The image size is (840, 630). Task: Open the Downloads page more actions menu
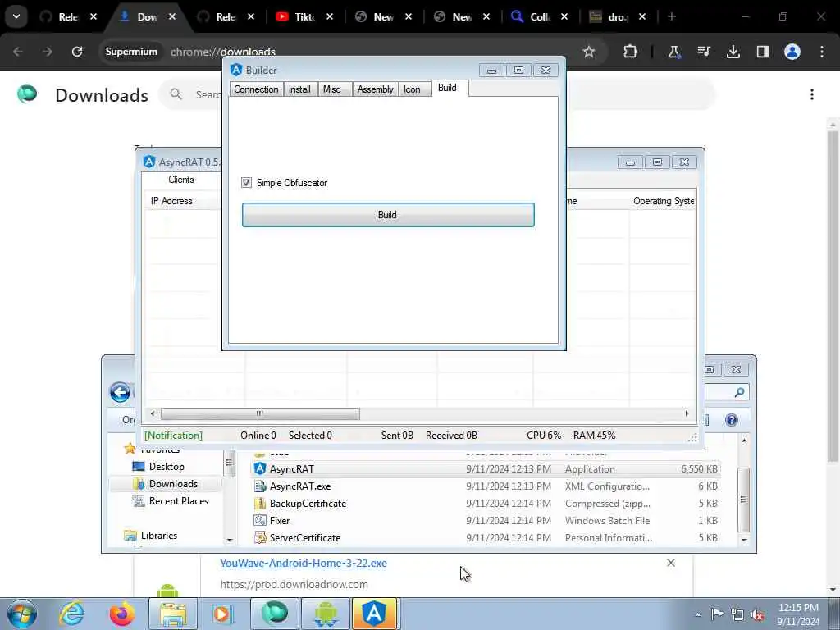tap(812, 95)
